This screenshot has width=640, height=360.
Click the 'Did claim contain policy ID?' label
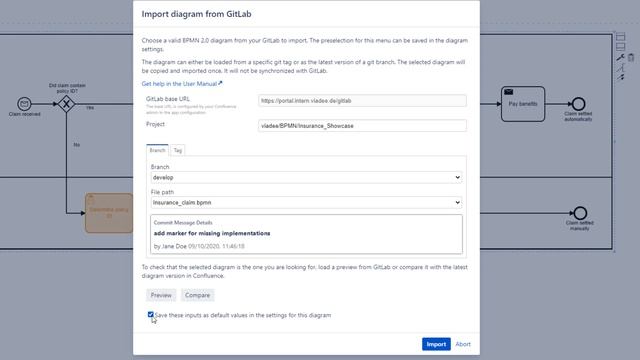point(67,88)
